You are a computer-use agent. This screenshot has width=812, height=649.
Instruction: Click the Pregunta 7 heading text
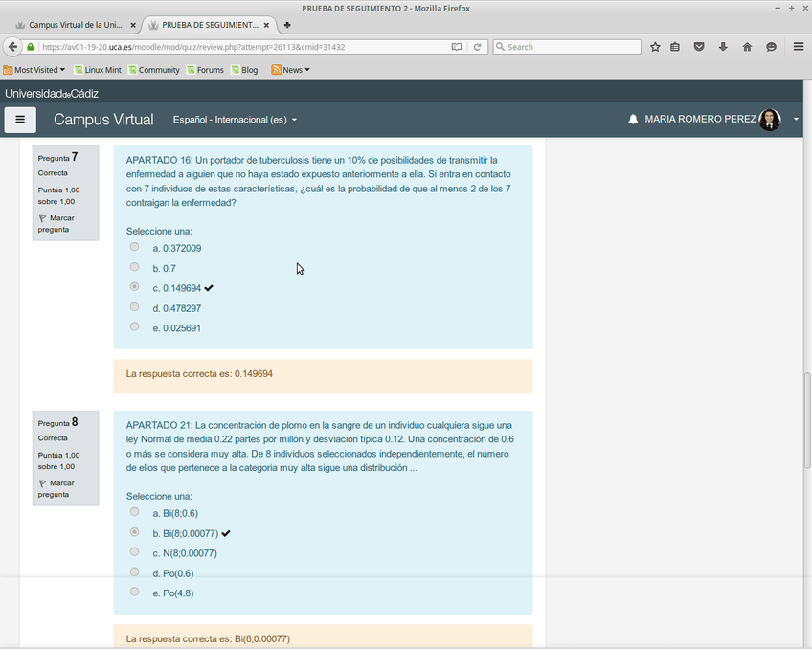click(x=57, y=157)
